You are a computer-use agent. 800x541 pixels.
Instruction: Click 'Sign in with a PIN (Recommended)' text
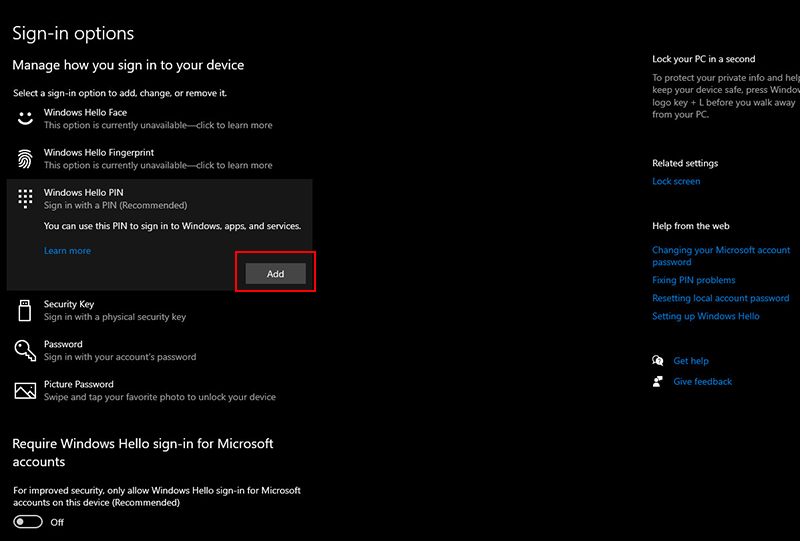coord(115,206)
